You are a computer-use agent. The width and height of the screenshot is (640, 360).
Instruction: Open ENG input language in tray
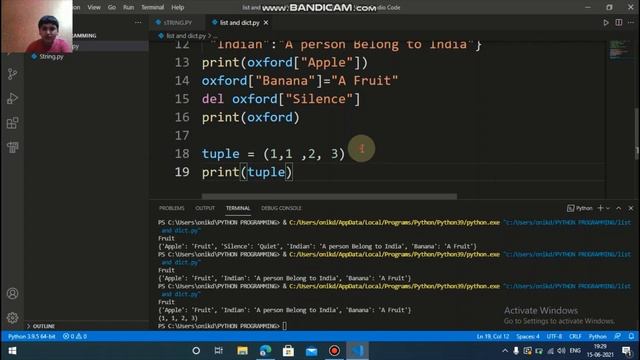[x=575, y=351]
